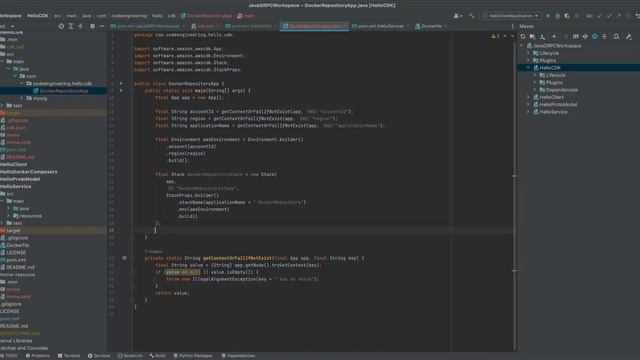This screenshot has height=360, width=640.
Task: Collapse all in Project panel
Action: point(80,26)
